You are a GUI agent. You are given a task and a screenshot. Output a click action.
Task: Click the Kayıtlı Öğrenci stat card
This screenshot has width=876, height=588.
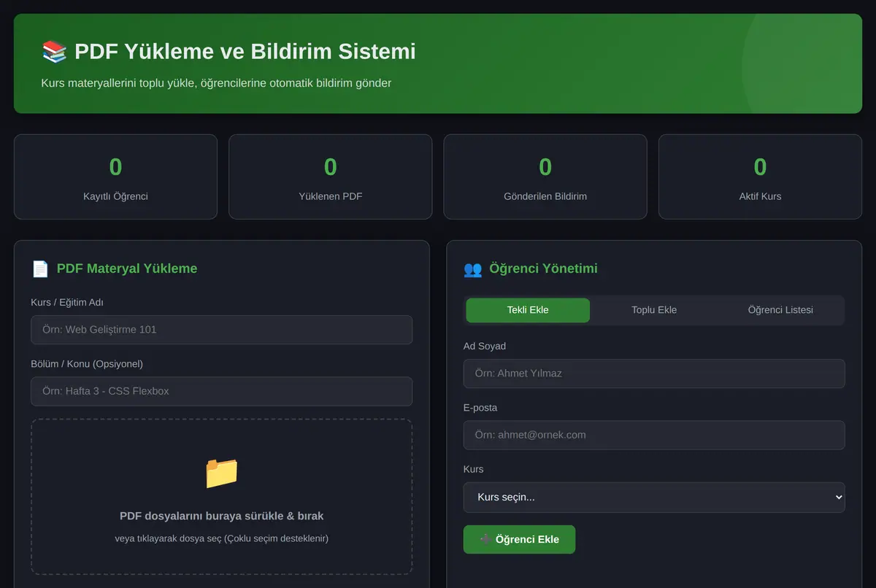pos(115,177)
